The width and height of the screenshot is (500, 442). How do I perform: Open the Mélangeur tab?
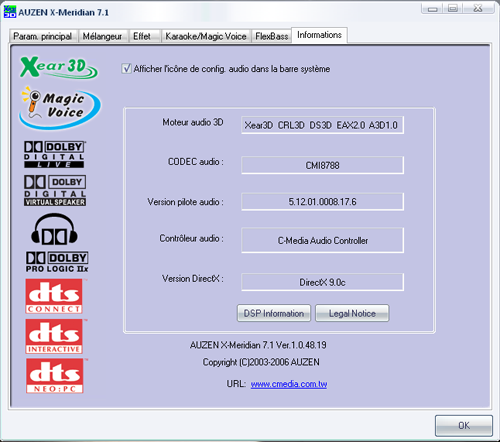click(103, 36)
